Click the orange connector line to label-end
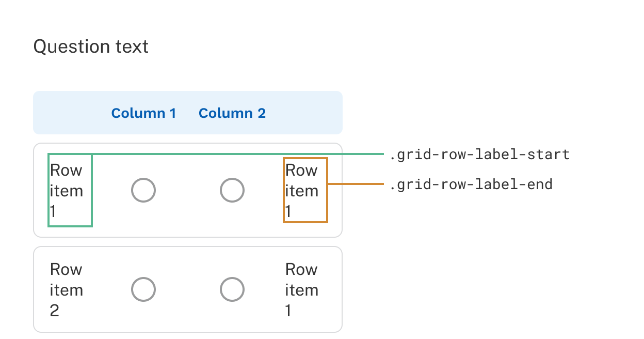 pyautogui.click(x=356, y=184)
